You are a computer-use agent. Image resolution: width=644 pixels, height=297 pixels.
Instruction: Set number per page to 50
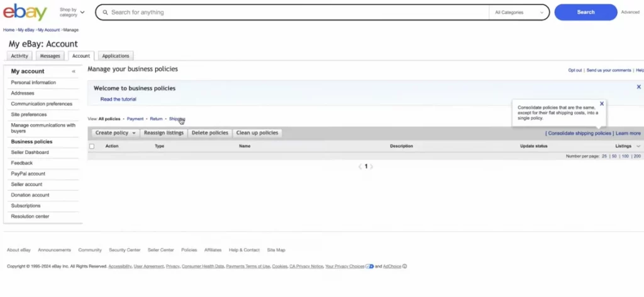(x=614, y=156)
